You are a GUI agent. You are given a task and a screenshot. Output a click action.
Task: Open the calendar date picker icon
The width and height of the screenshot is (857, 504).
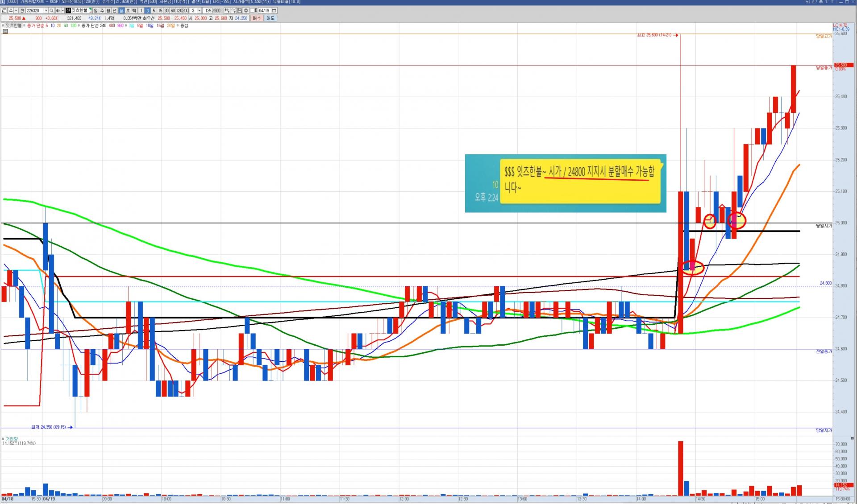click(274, 11)
